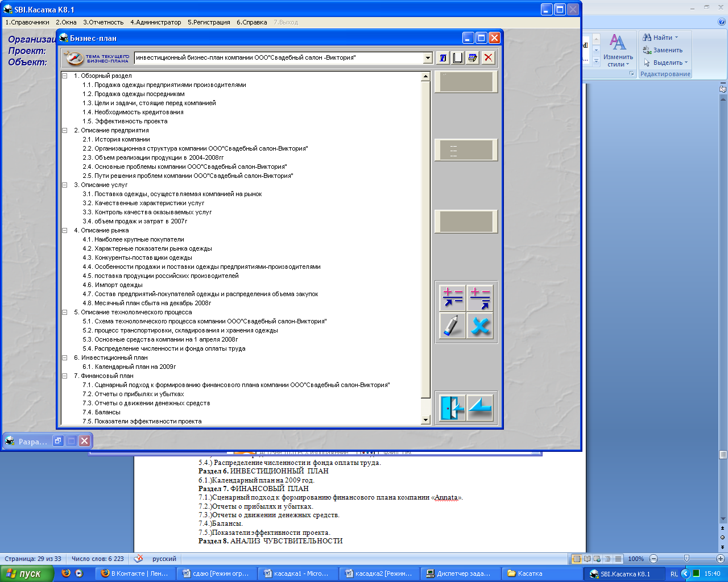Click the red X icon in Бизнес-план toolbar

[x=488, y=58]
